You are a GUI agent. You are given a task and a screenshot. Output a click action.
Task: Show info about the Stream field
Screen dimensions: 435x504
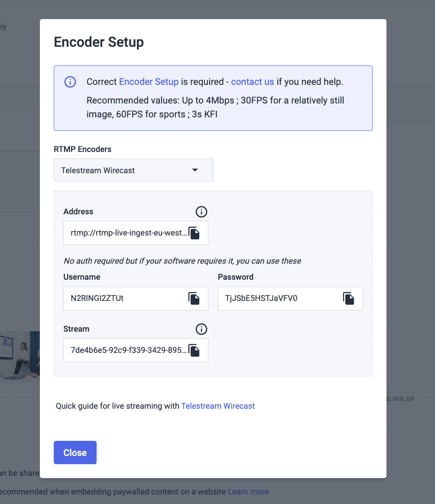point(201,329)
